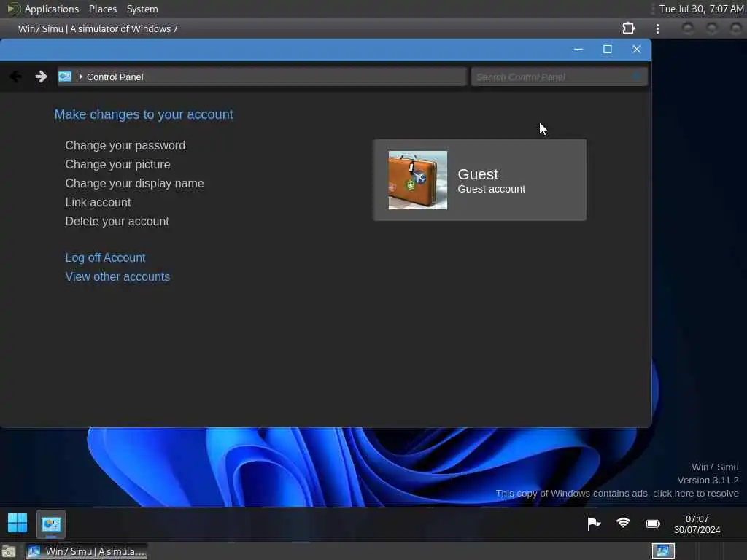Screen dimensions: 747x560
Task: Select Win7 Simu window in bottom panel
Action: point(87,551)
